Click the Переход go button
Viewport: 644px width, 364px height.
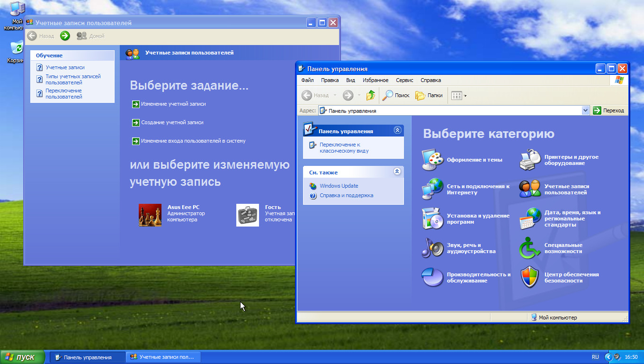(x=609, y=110)
